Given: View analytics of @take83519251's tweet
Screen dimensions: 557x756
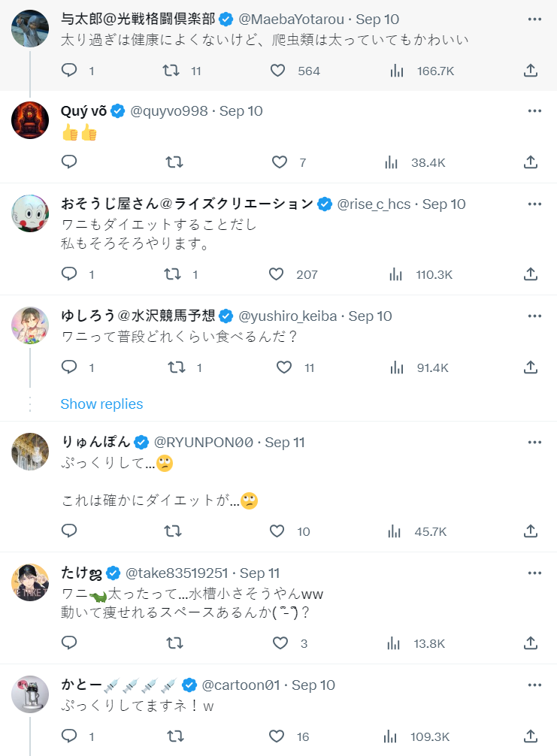Looking at the screenshot, I should tap(392, 643).
